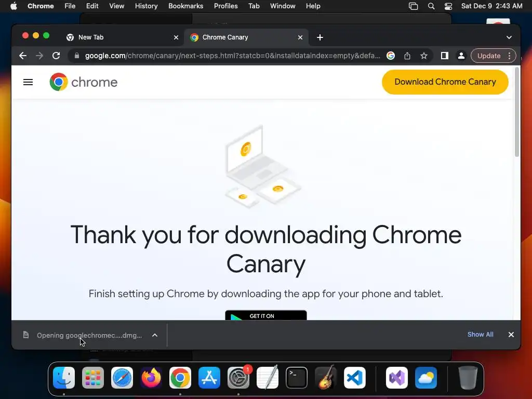Open TextEdit from the Dock
This screenshot has height=399, width=532.
(x=268, y=378)
